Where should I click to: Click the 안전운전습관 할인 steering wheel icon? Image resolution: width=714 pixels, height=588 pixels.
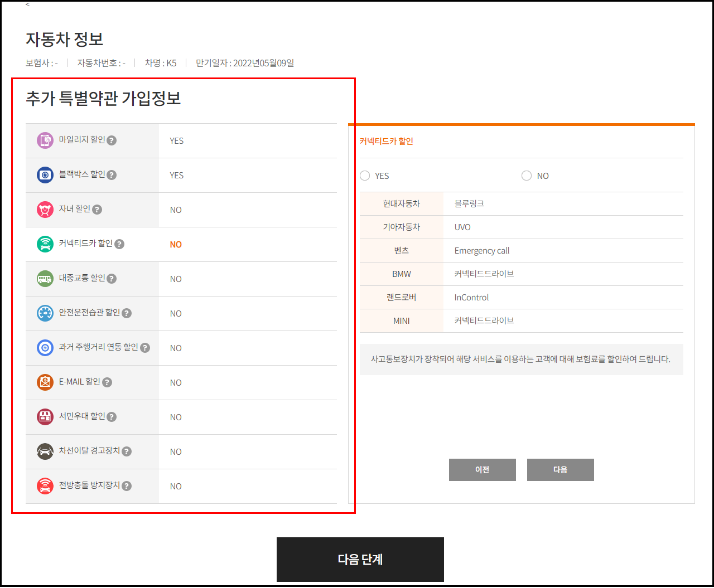(45, 313)
